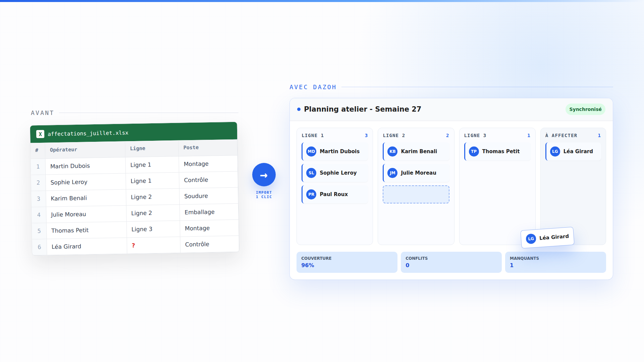
Task: Click the Thomas Petit name on the planning card
Action: (501, 152)
